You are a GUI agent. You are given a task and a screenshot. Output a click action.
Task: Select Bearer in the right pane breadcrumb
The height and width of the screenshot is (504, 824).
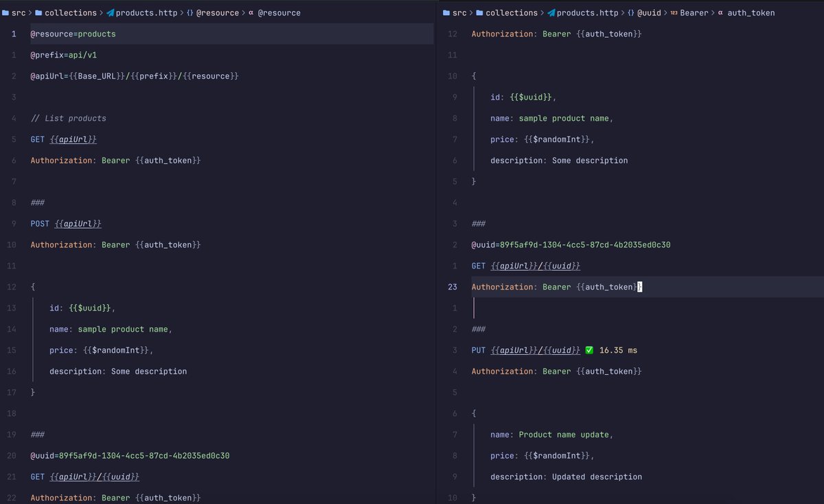point(694,12)
